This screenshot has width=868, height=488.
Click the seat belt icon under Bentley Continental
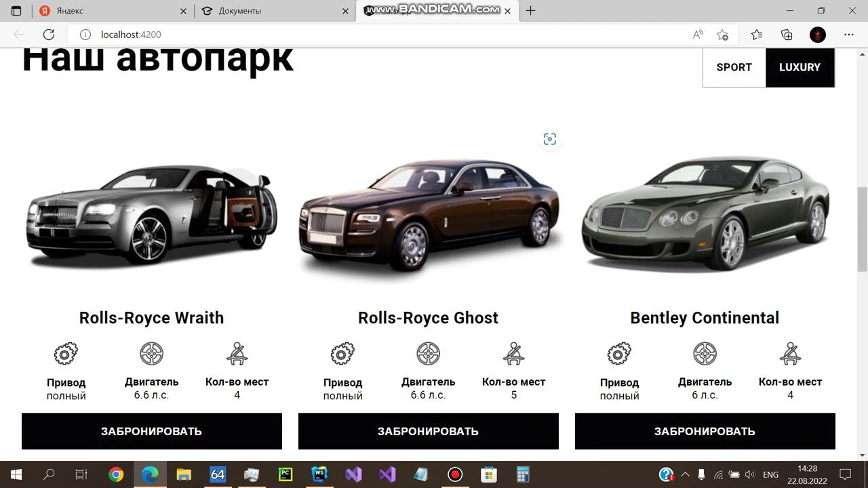click(790, 354)
